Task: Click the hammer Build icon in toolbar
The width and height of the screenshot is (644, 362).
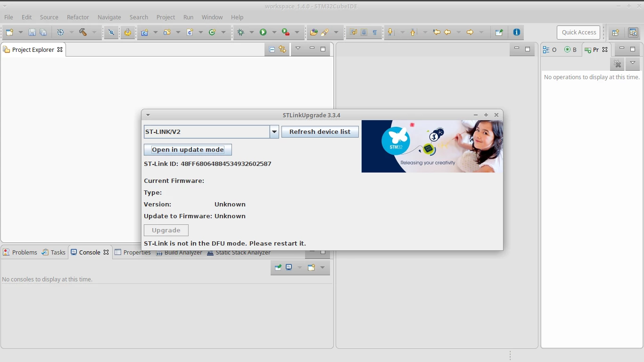Action: point(83,32)
